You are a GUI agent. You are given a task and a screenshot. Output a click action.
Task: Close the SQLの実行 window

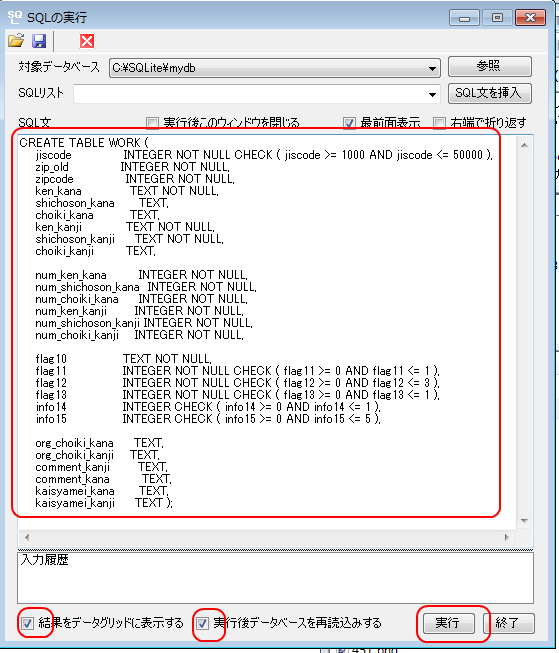[530, 18]
